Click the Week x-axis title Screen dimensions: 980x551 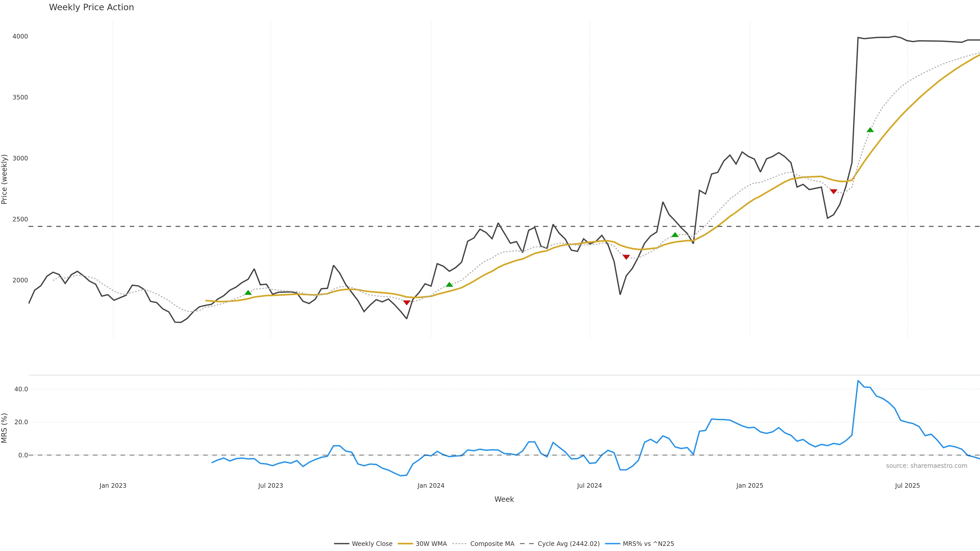click(x=504, y=499)
